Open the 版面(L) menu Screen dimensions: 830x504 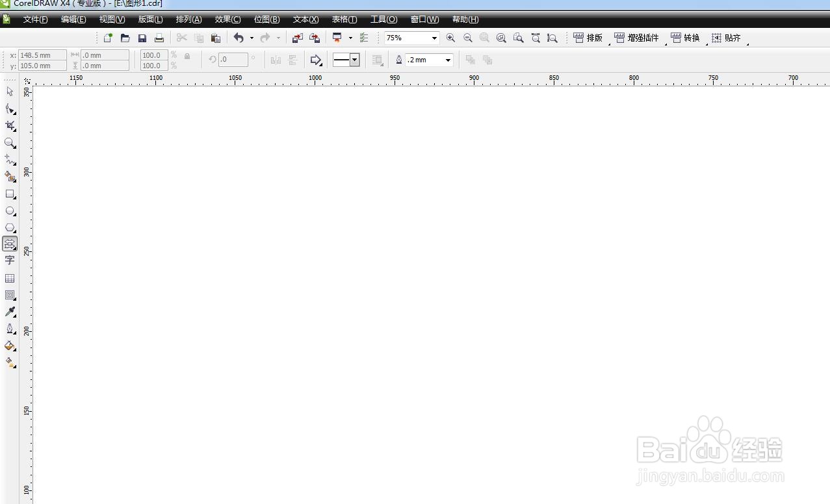click(151, 19)
